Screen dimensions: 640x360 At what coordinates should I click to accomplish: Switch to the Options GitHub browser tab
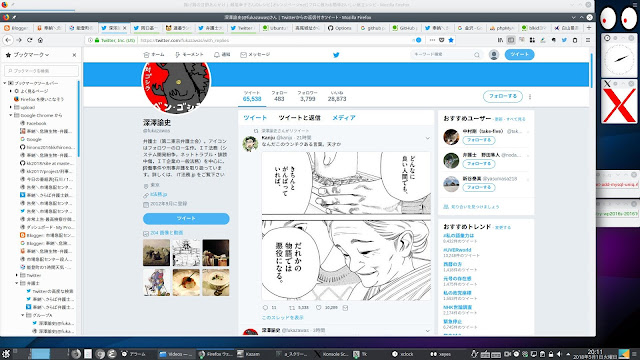[x=341, y=28]
